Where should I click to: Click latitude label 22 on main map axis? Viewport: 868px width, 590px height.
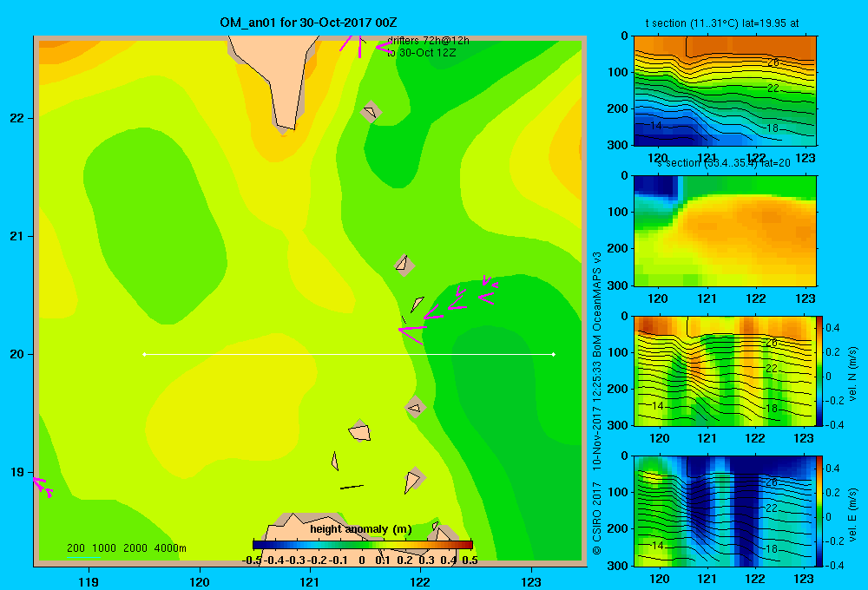pos(17,118)
